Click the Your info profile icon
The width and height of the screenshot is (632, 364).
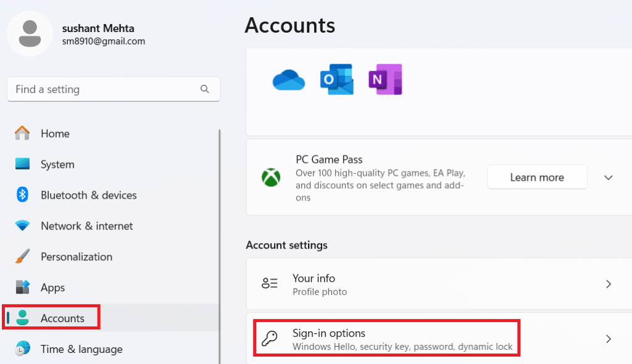tap(269, 283)
